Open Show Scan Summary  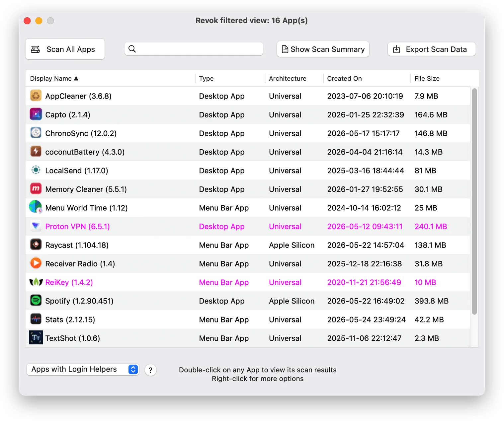(323, 49)
